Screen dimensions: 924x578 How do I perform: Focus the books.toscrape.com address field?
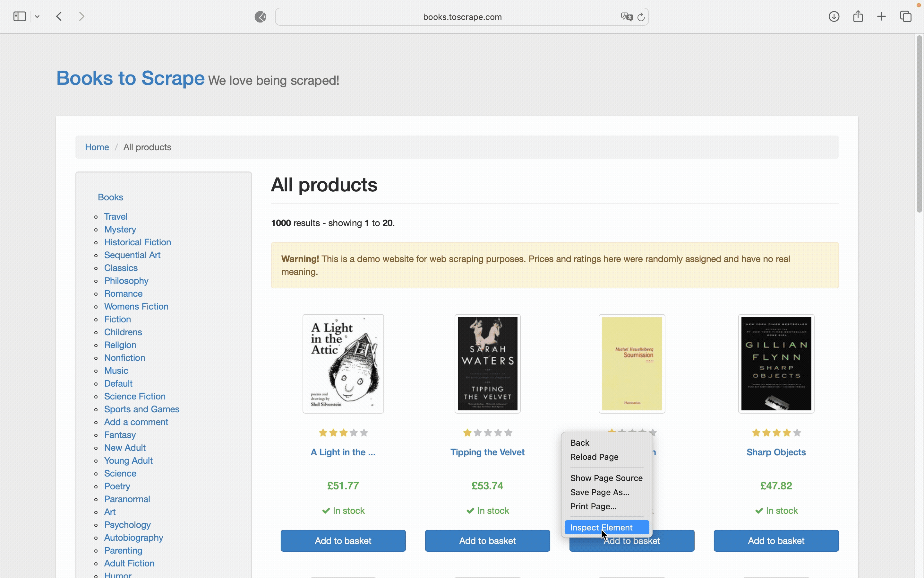click(462, 17)
